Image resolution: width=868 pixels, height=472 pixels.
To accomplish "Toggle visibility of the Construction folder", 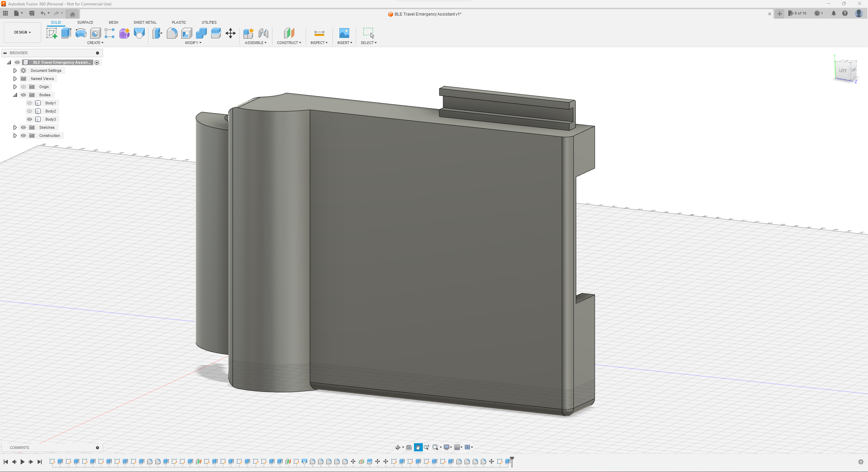I will click(23, 136).
